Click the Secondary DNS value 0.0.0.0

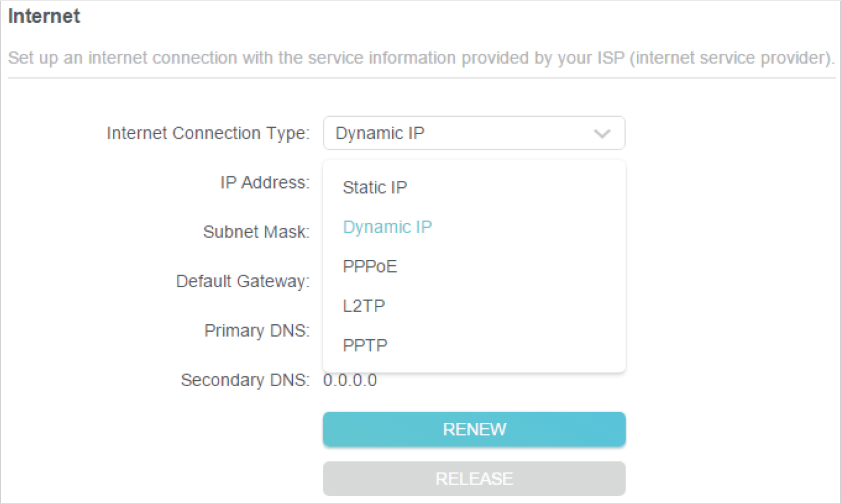350,380
